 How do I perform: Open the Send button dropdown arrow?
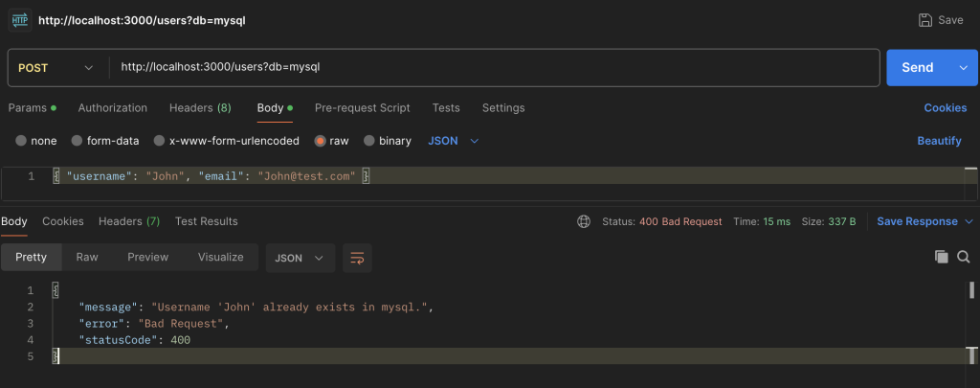pyautogui.click(x=962, y=68)
